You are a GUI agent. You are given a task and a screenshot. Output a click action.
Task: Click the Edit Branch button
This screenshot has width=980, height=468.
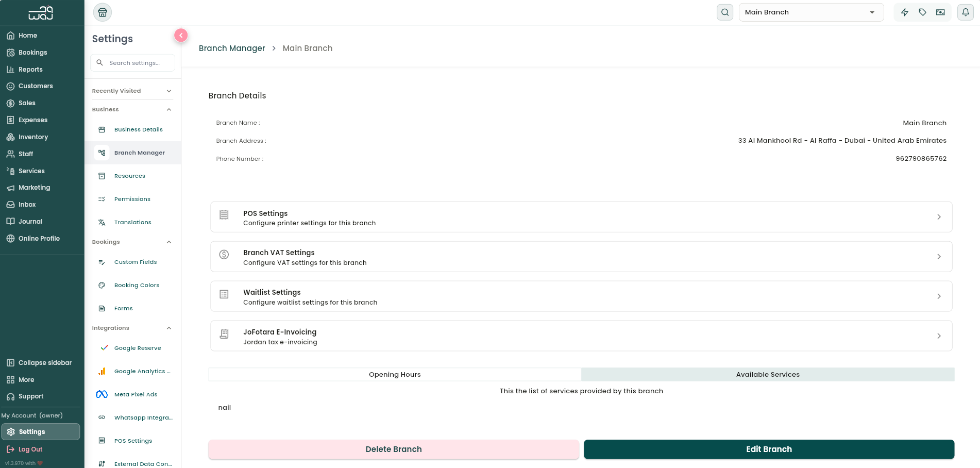[x=769, y=449]
